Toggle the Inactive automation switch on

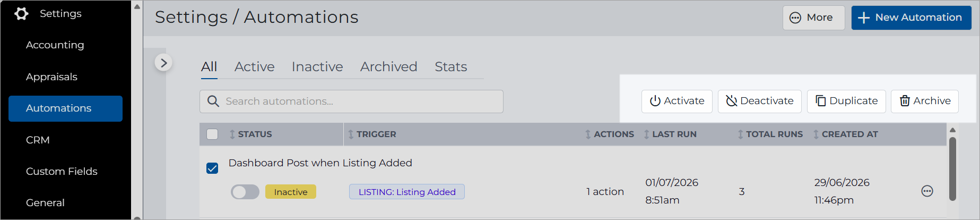245,192
